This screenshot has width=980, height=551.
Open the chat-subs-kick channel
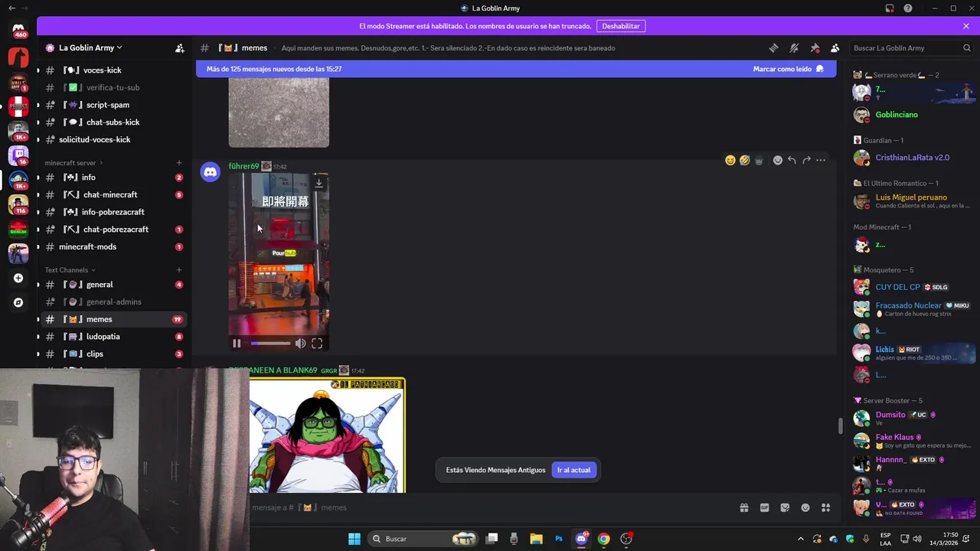point(115,122)
